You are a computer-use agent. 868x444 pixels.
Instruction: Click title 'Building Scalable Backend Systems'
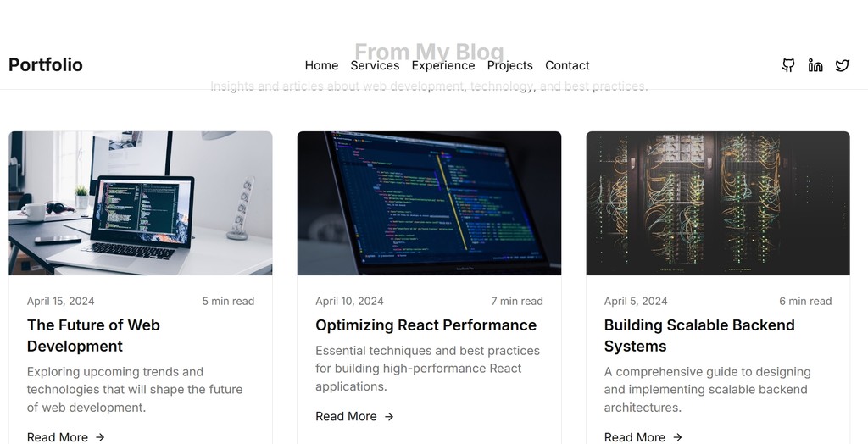click(x=699, y=336)
